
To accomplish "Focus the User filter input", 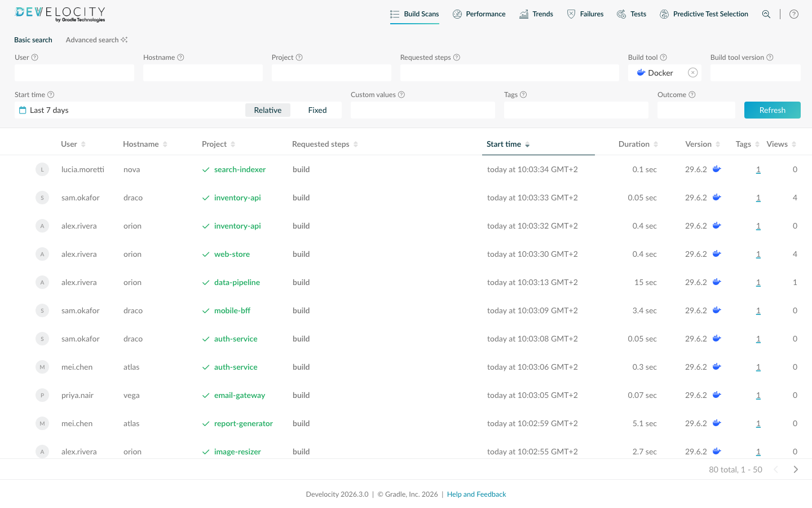I will click(x=74, y=73).
